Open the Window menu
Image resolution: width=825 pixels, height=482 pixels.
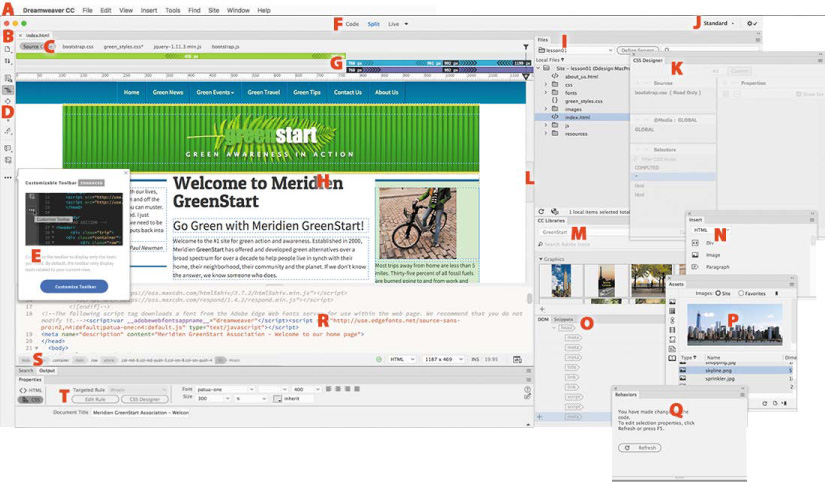(x=238, y=10)
